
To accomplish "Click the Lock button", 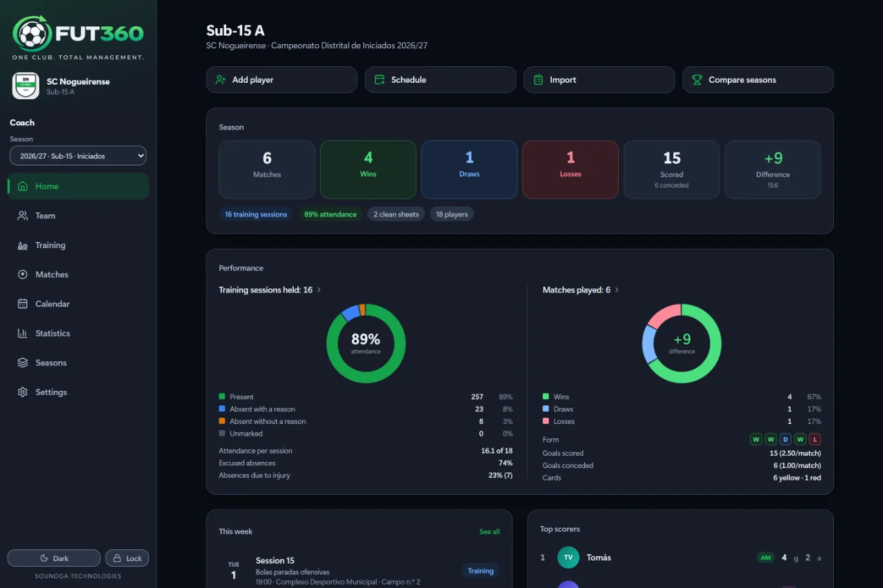I will tap(127, 558).
